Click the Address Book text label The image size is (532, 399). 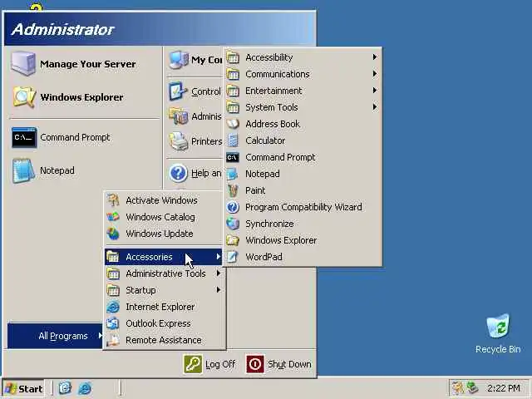(273, 124)
